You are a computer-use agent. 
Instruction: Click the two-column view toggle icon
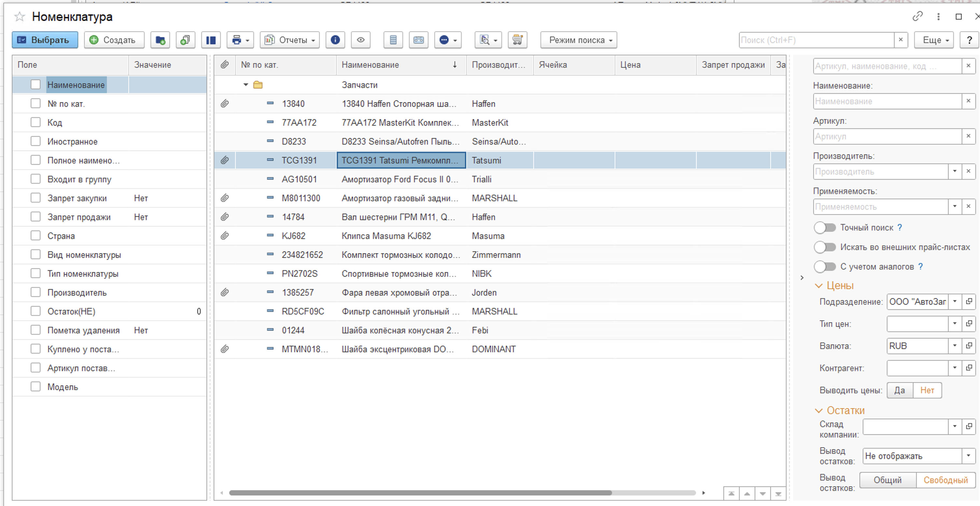point(211,40)
